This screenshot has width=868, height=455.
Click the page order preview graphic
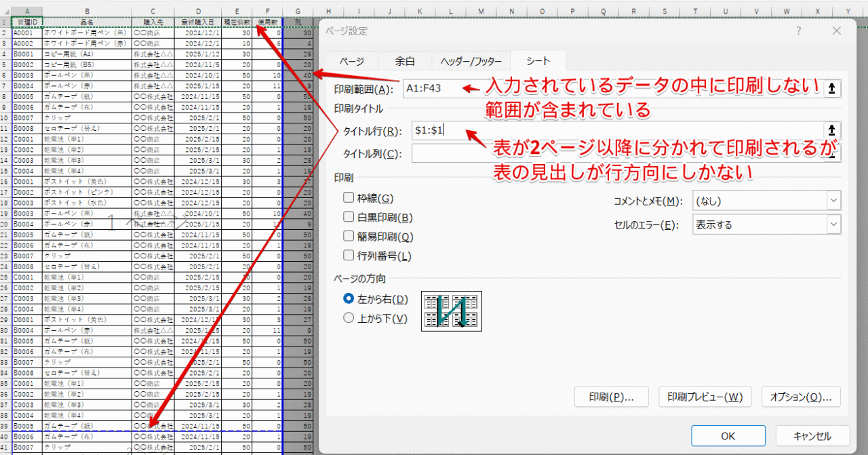tap(451, 311)
